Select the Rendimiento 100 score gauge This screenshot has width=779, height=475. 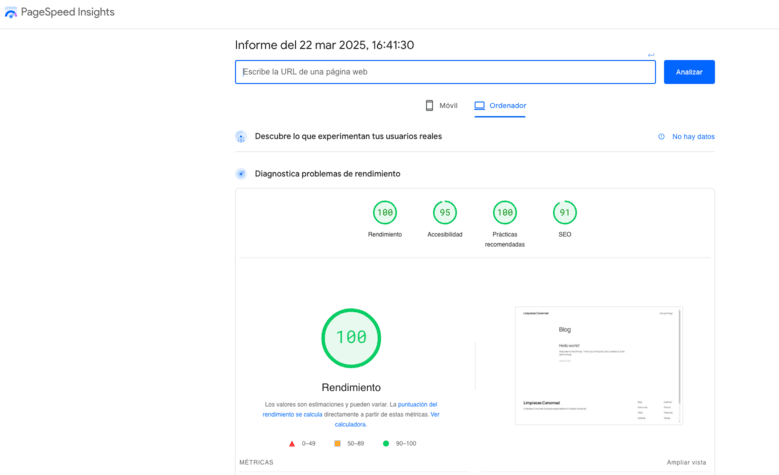click(385, 212)
